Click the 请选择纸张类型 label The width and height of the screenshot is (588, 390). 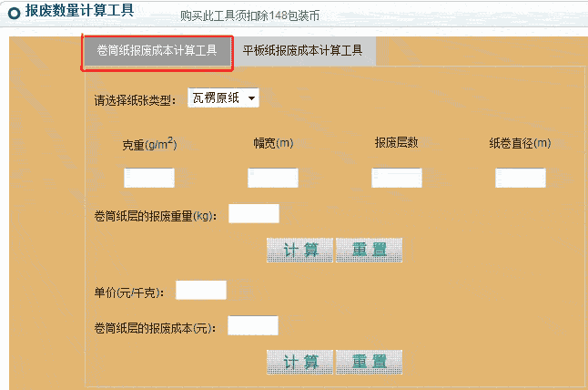click(x=134, y=100)
